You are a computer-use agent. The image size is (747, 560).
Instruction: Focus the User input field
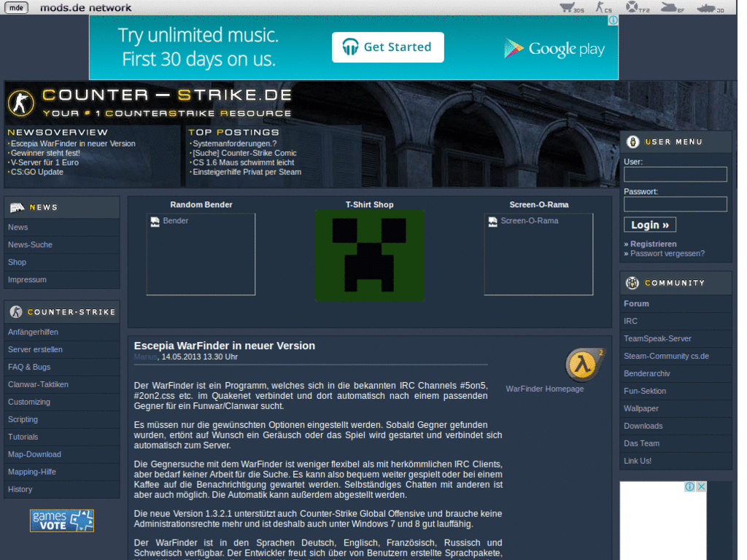(675, 174)
